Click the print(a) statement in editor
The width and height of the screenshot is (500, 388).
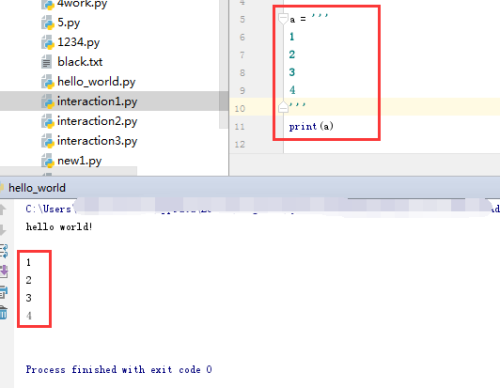[x=311, y=127]
